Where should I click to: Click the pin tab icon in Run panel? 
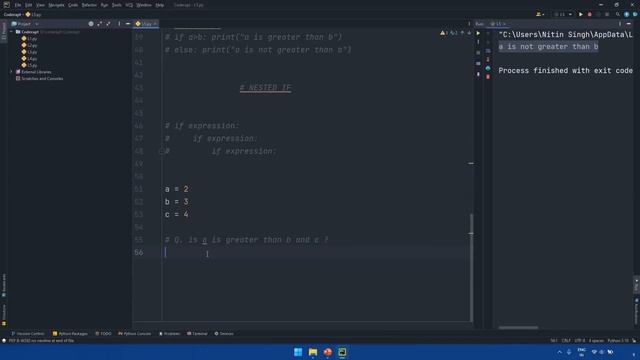[478, 74]
